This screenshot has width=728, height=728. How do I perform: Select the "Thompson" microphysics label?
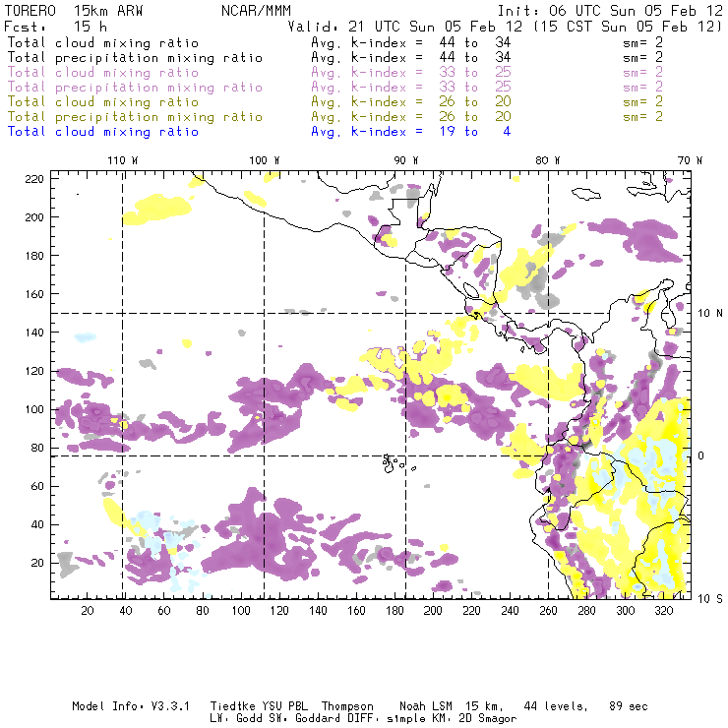tap(347, 706)
